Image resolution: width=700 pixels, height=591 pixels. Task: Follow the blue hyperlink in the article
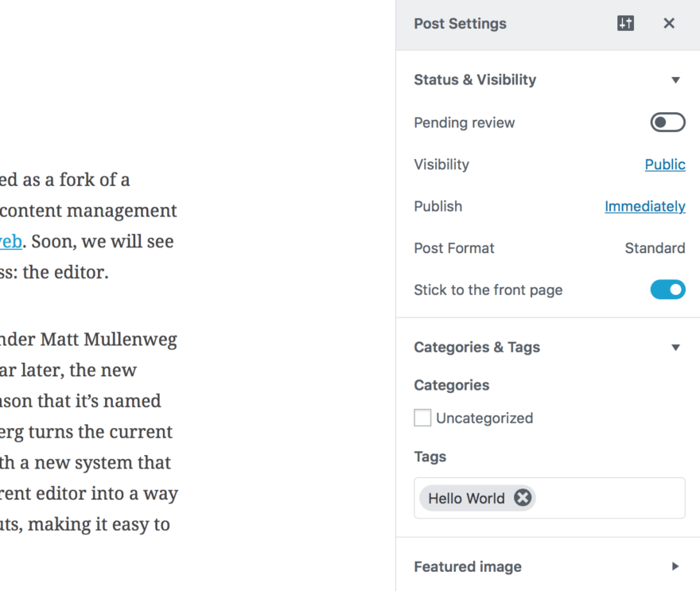click(10, 241)
